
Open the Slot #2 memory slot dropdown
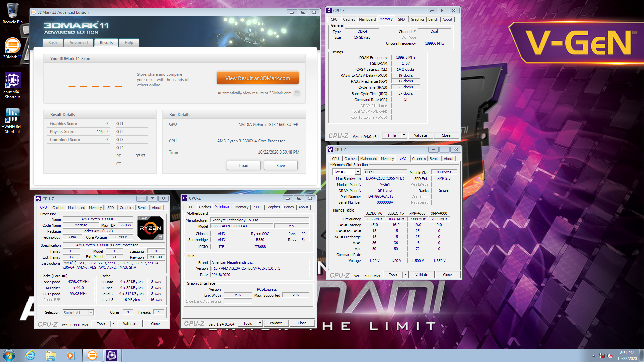(x=358, y=172)
